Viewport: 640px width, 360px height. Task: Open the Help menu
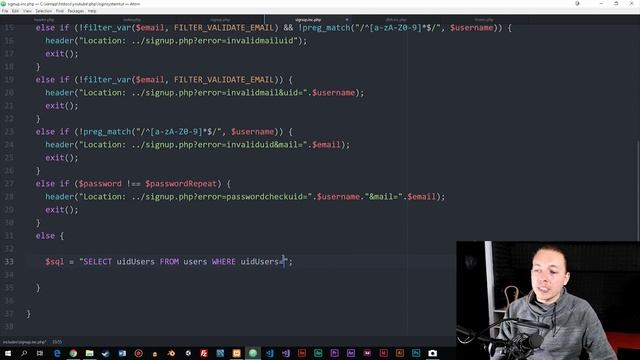click(x=92, y=11)
